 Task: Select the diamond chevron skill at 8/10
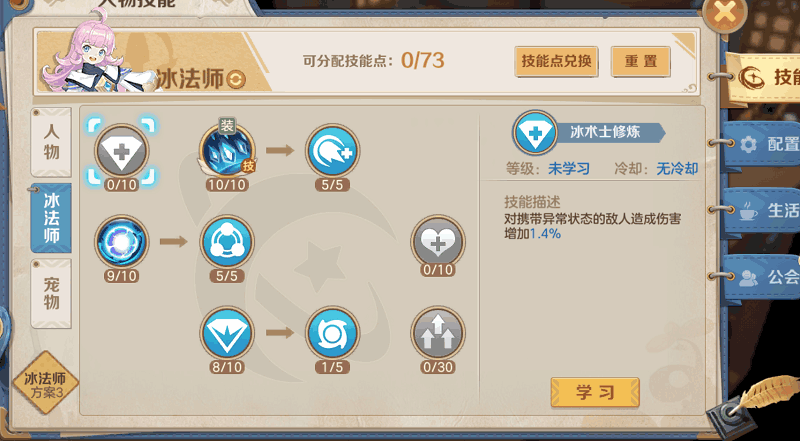click(227, 333)
